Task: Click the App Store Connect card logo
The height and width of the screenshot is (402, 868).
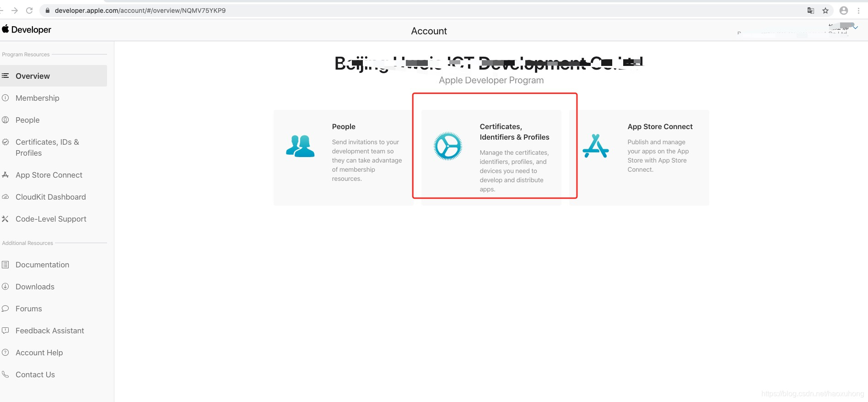Action: click(596, 146)
